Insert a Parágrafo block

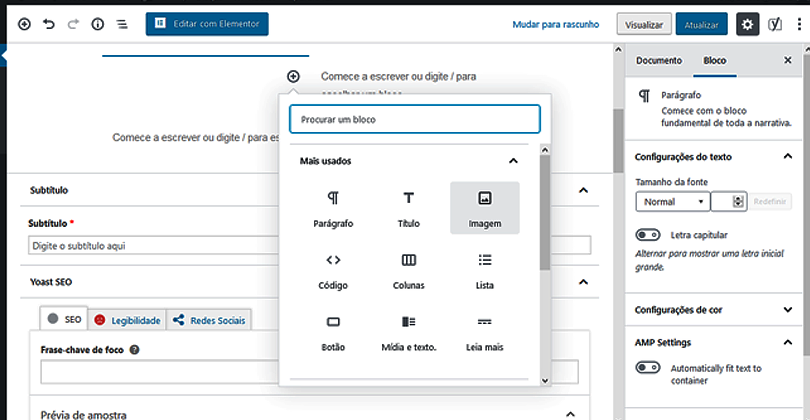click(x=333, y=208)
